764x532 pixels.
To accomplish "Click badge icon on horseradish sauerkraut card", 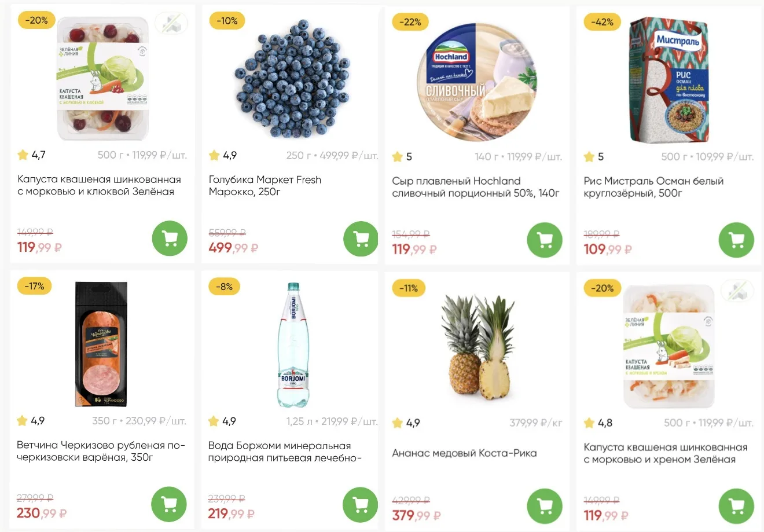I will tap(737, 291).
